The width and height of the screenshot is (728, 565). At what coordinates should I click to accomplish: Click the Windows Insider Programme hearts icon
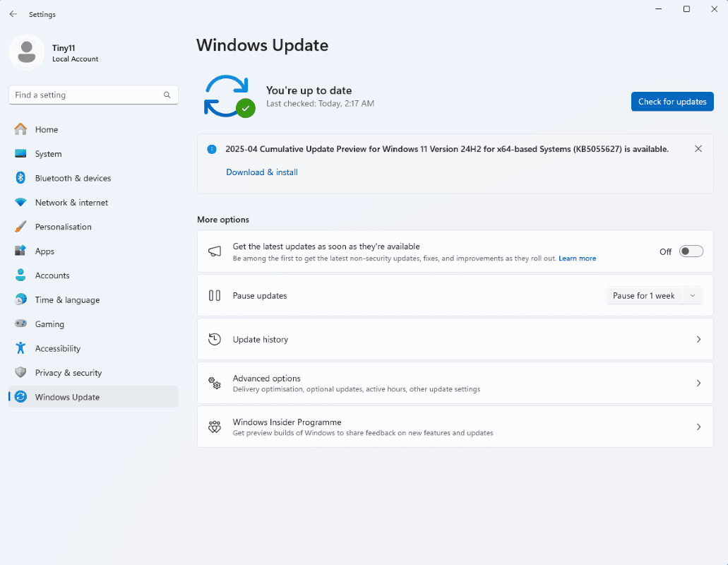(215, 427)
